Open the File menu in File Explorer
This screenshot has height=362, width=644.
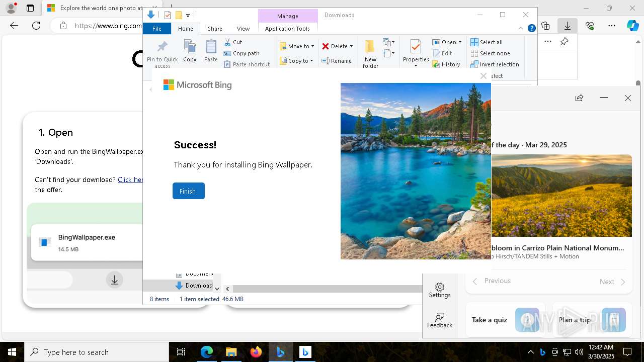157,29
